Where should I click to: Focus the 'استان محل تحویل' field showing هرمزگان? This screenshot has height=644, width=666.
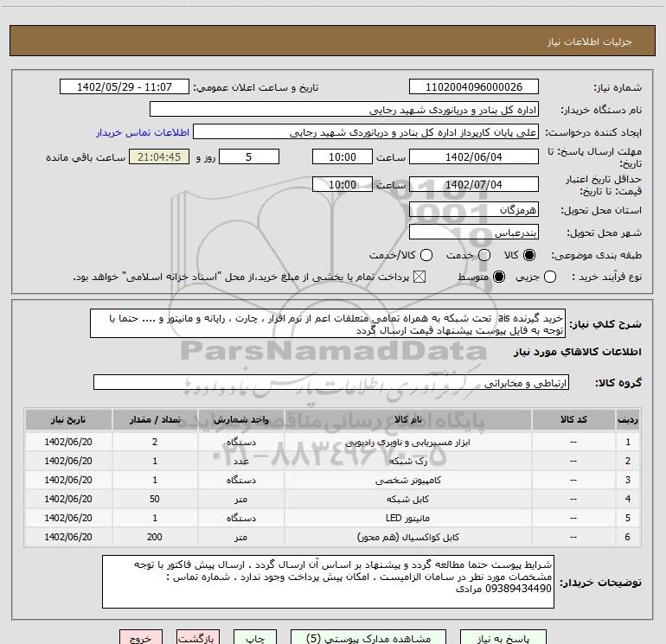click(x=473, y=210)
